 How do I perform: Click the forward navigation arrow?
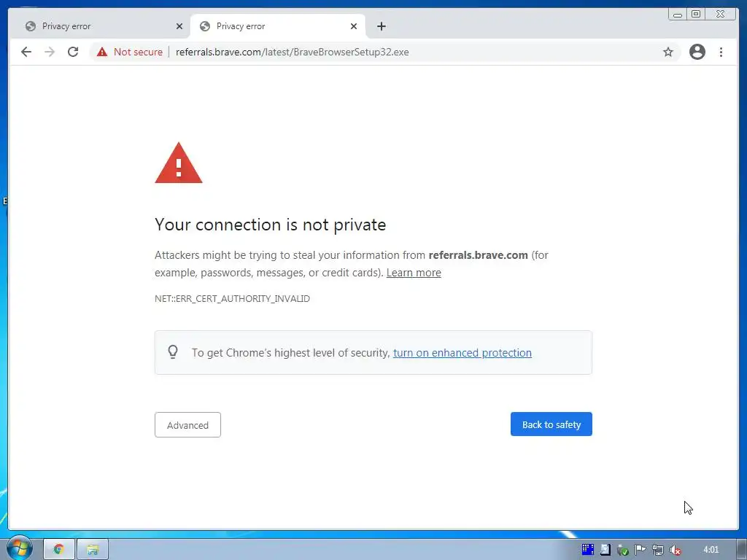click(50, 52)
